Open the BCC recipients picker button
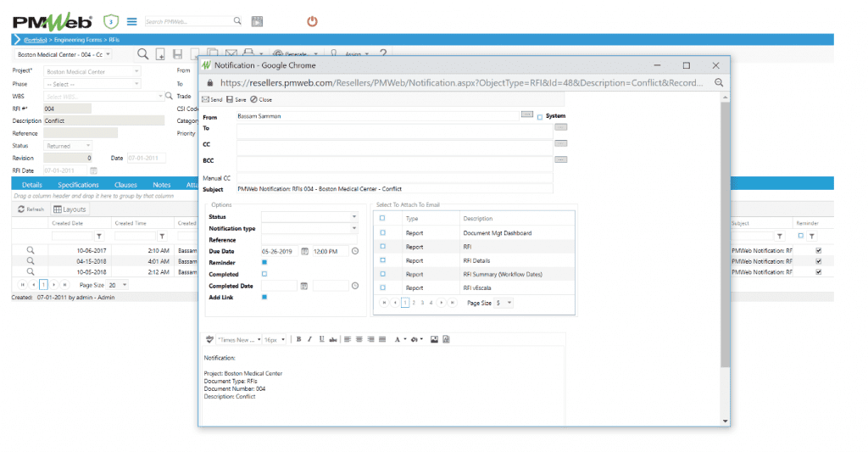 point(561,159)
